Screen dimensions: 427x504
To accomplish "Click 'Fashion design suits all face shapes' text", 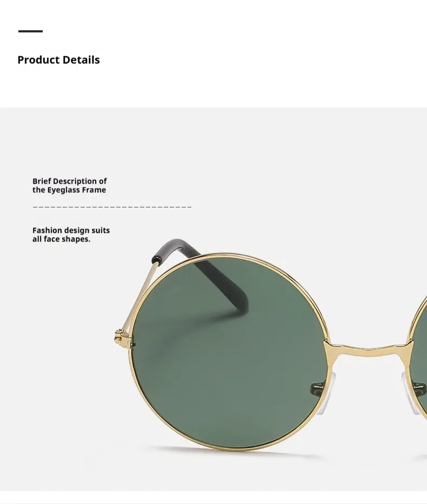I will click(71, 234).
